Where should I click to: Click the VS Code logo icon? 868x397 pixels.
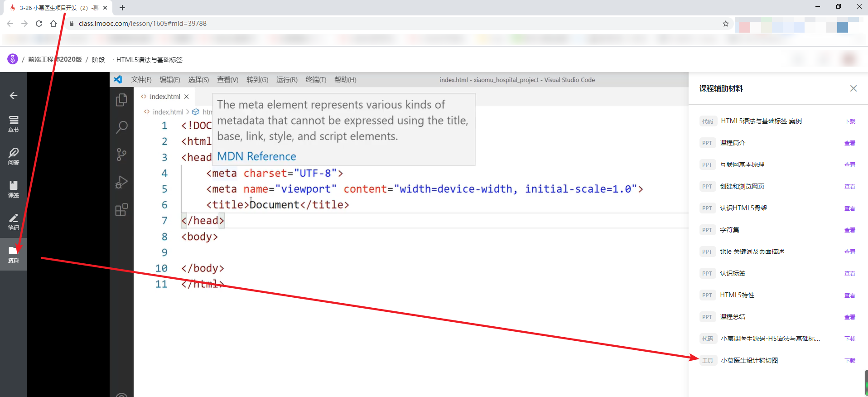pos(118,79)
